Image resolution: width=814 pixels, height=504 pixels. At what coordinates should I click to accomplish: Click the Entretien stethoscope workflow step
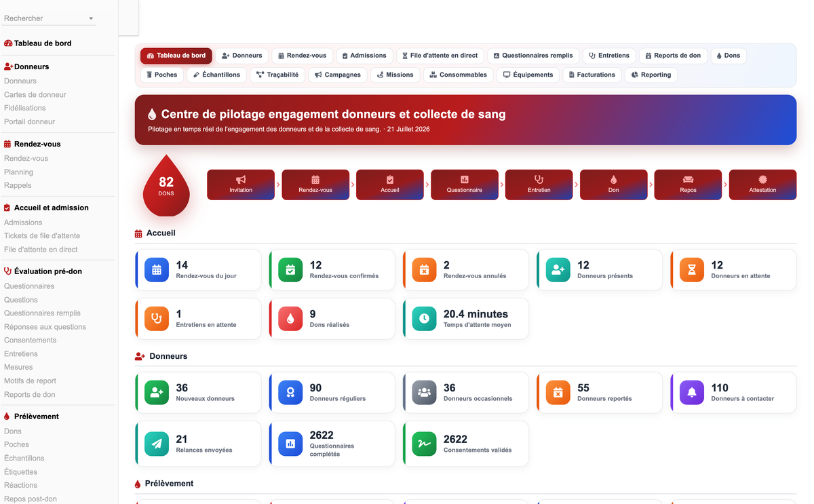click(x=539, y=185)
